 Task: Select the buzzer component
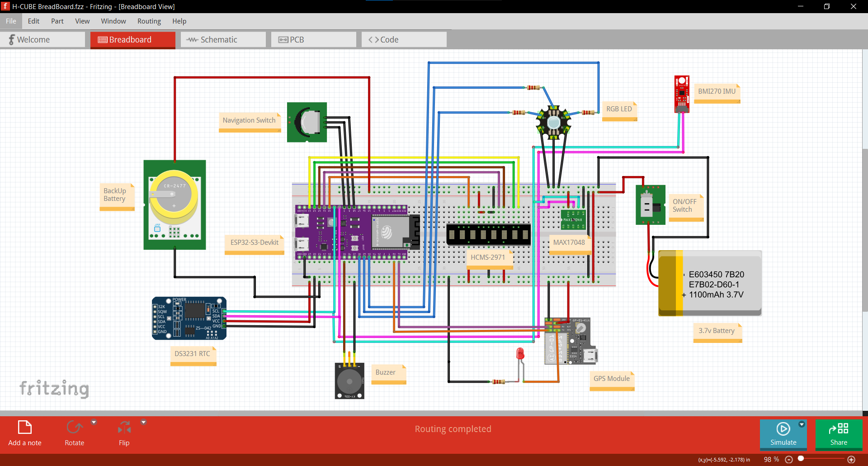[x=349, y=380]
